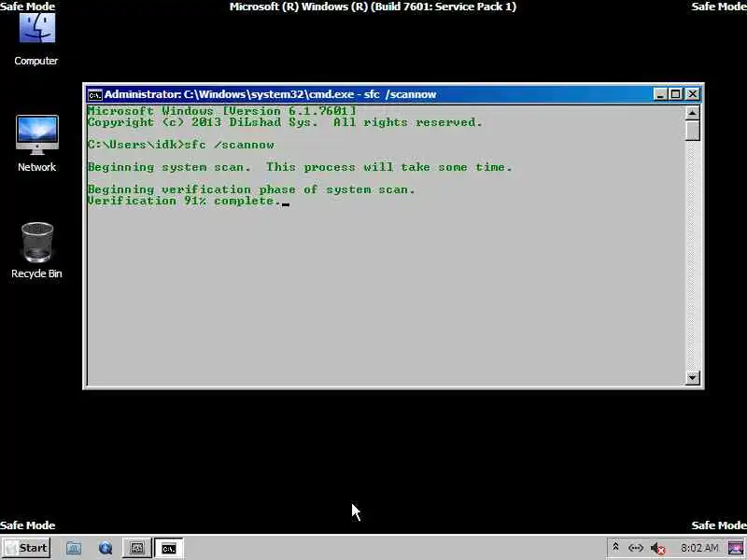Maximize the command prompt window
The image size is (747, 560).
tap(675, 94)
